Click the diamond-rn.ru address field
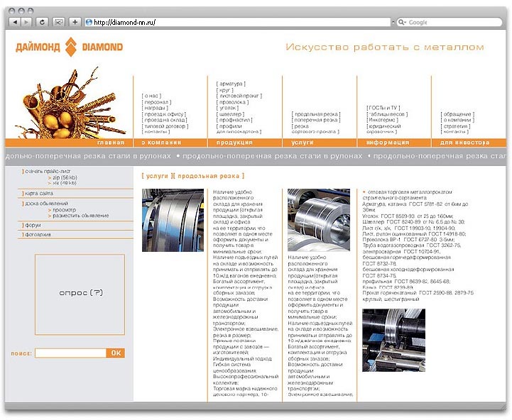512x420 pixels. (x=239, y=22)
